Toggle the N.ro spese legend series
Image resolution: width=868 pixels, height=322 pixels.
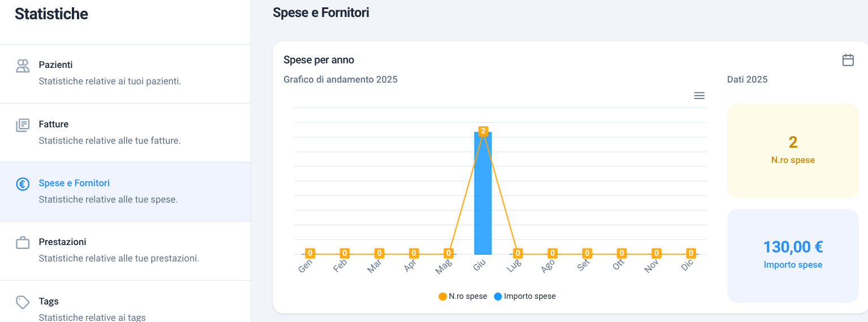pyautogui.click(x=463, y=296)
